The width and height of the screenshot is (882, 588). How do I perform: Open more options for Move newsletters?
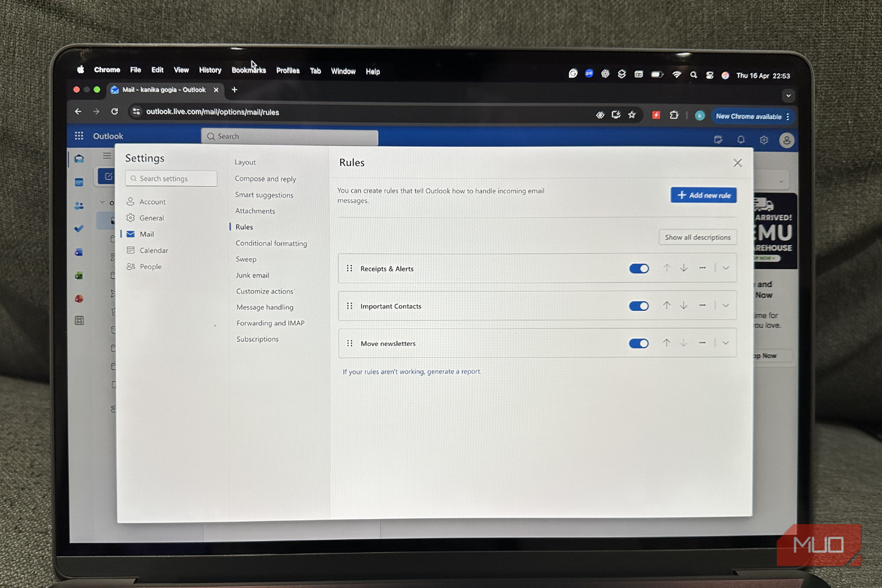click(702, 343)
